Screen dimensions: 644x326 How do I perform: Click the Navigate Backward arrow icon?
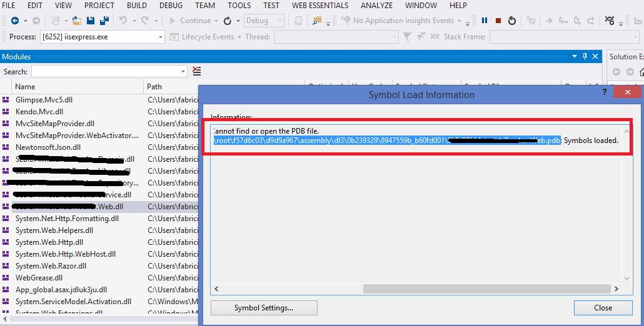pos(15,21)
